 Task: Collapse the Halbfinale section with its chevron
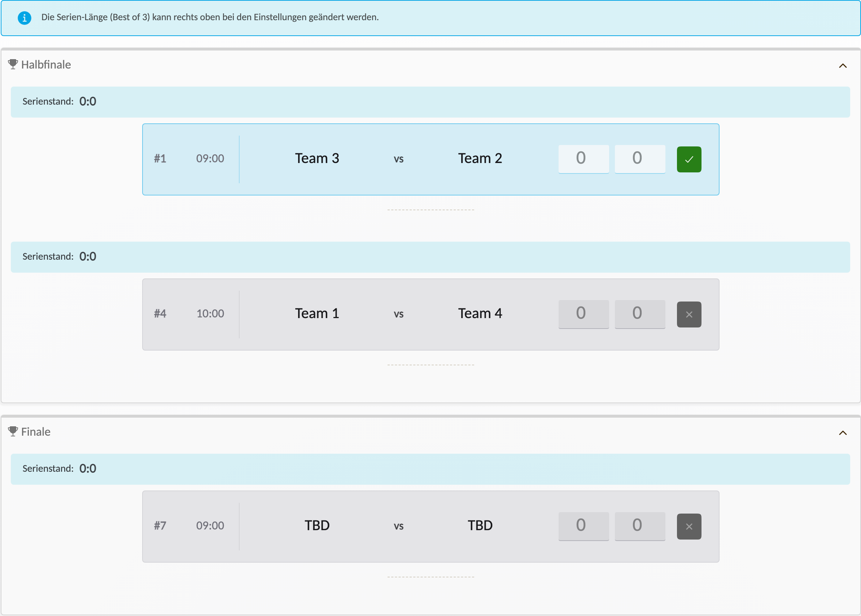pyautogui.click(x=843, y=66)
